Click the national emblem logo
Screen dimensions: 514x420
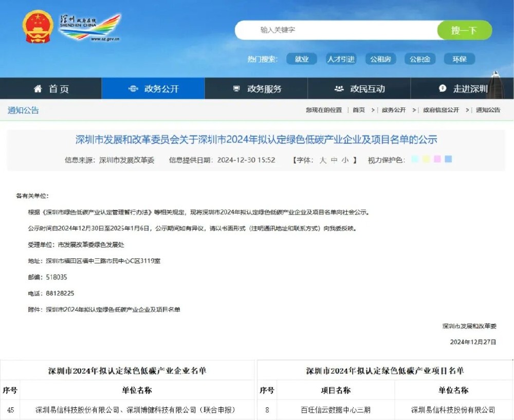[x=38, y=27]
